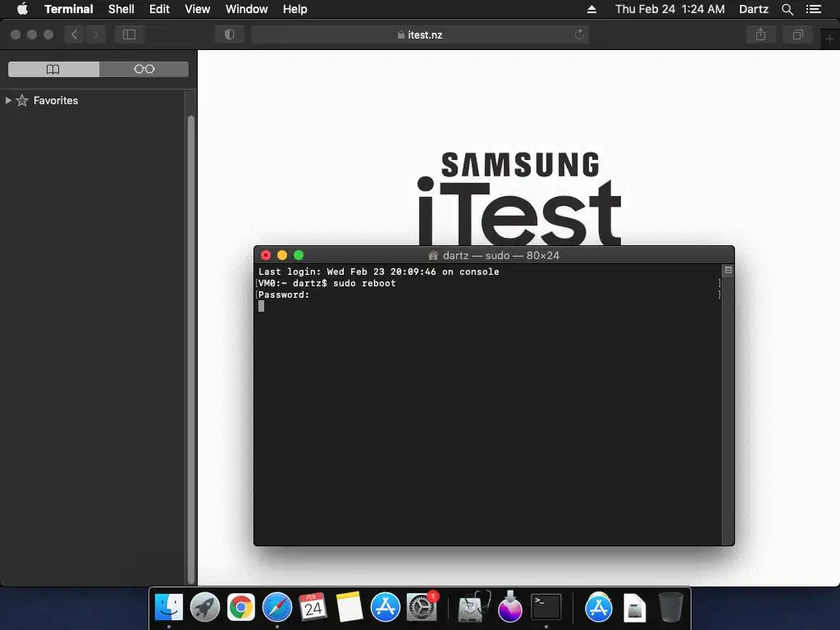This screenshot has width=840, height=630.
Task: Click the Terminal split pane icon
Action: click(728, 270)
